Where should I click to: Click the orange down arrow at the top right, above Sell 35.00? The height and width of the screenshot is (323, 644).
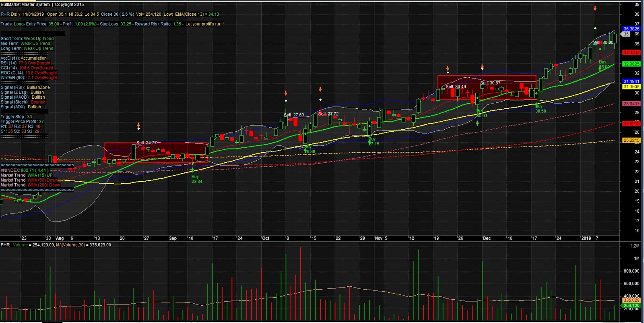click(595, 8)
